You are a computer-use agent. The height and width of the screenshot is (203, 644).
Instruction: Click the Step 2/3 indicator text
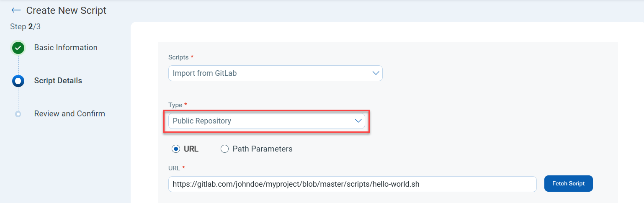(x=25, y=27)
